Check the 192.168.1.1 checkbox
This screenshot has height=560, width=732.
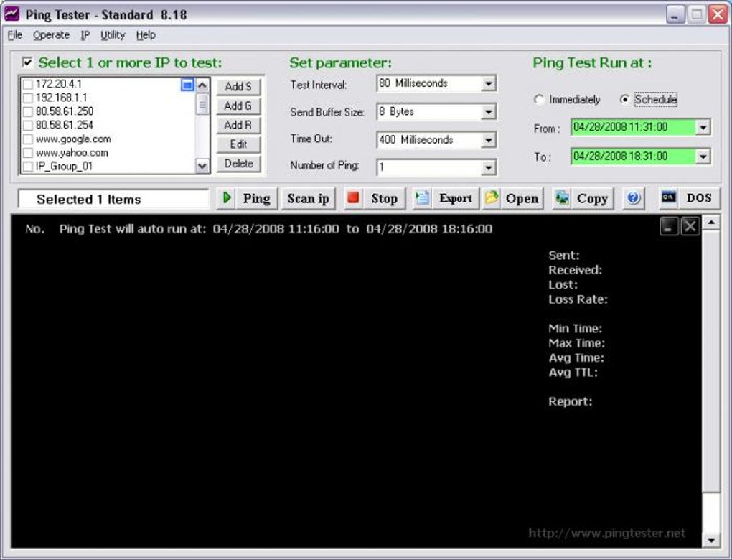point(28,98)
